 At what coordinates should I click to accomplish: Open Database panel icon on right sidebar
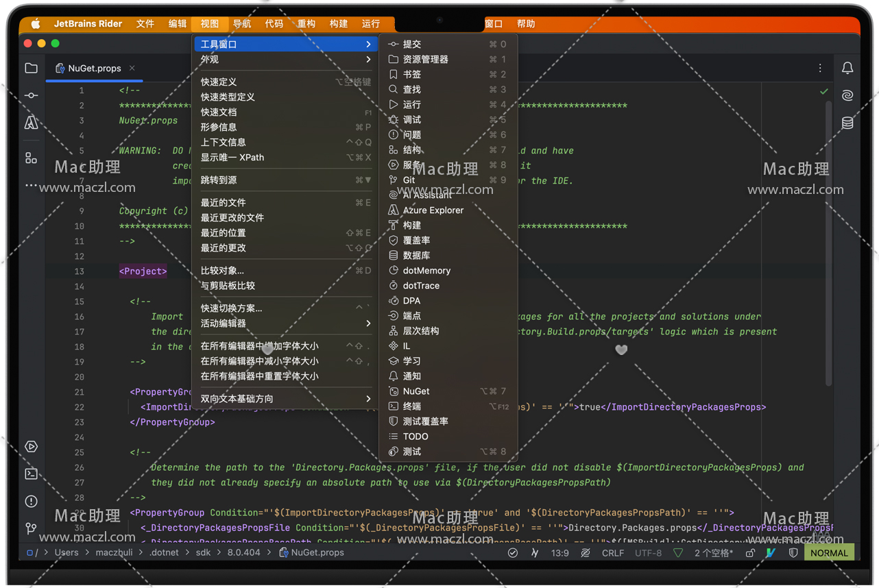coord(847,123)
